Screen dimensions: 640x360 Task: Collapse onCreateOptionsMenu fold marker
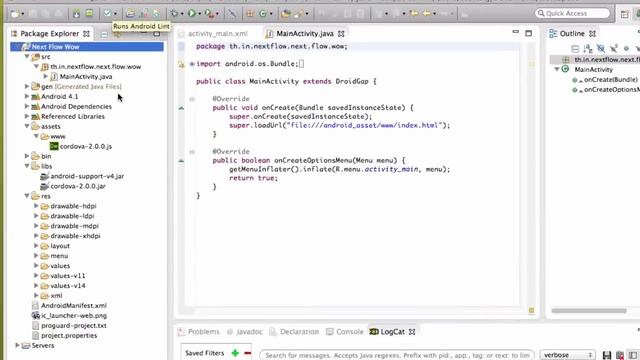[192, 152]
